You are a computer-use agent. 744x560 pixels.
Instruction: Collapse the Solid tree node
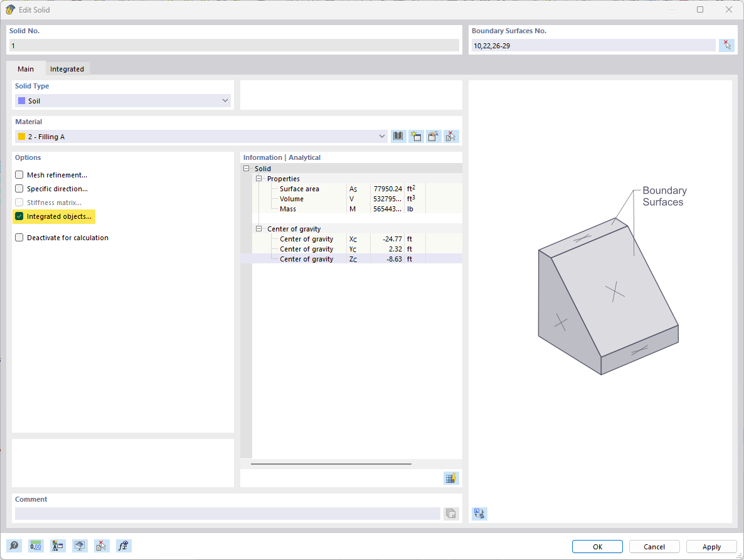coord(247,169)
